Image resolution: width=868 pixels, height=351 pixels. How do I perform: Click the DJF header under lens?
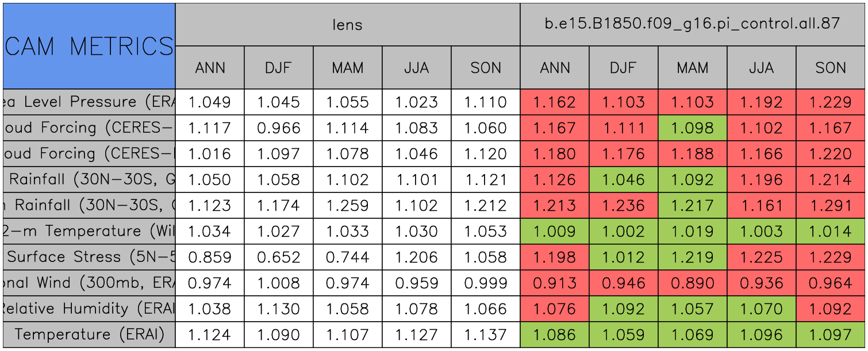tap(279, 68)
